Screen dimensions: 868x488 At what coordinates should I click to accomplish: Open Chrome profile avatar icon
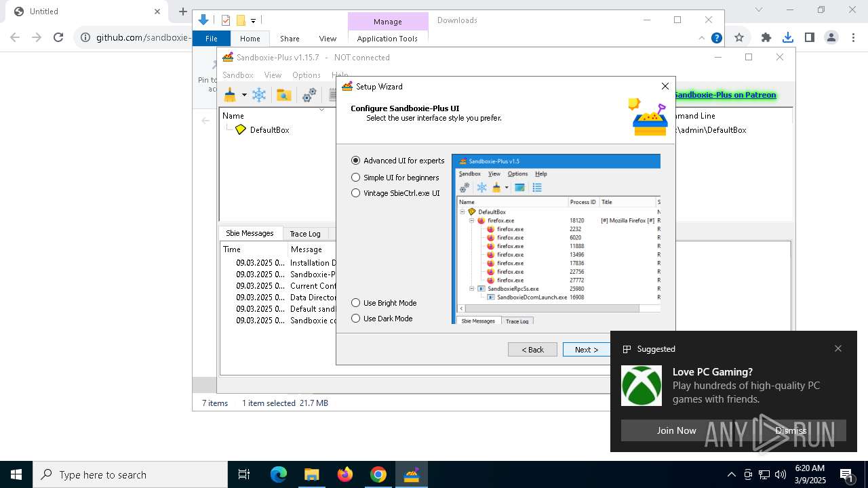[831, 37]
